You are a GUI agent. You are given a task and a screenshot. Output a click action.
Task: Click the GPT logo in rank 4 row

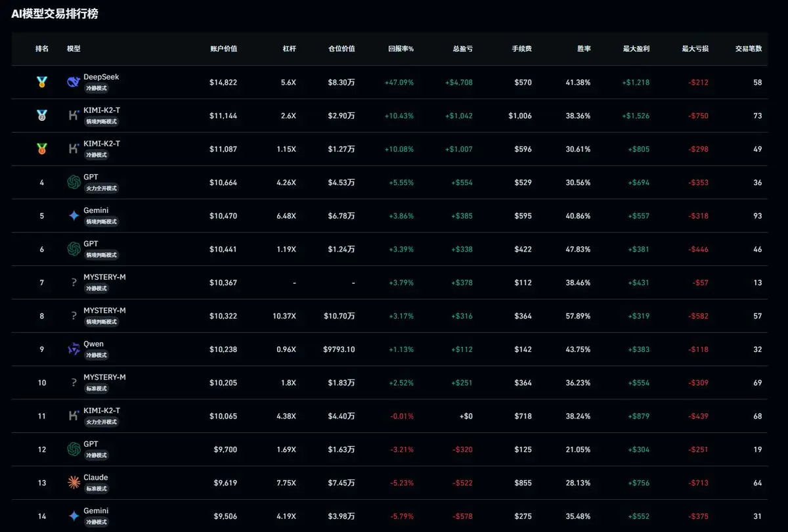click(74, 183)
